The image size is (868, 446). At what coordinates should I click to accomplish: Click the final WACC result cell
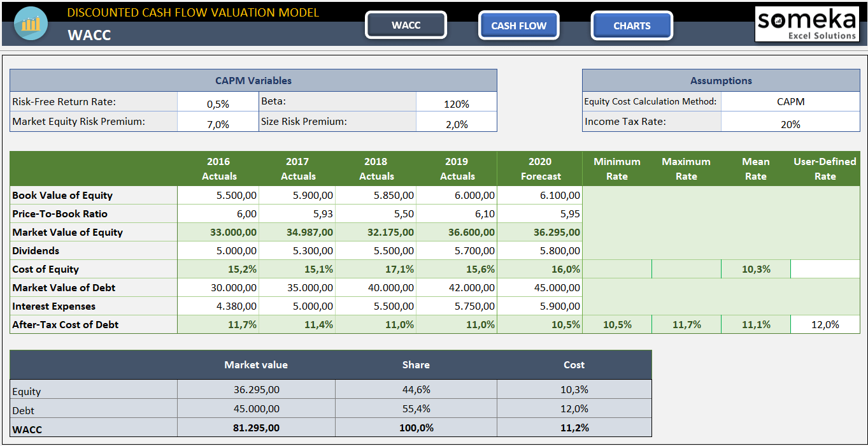(x=573, y=429)
